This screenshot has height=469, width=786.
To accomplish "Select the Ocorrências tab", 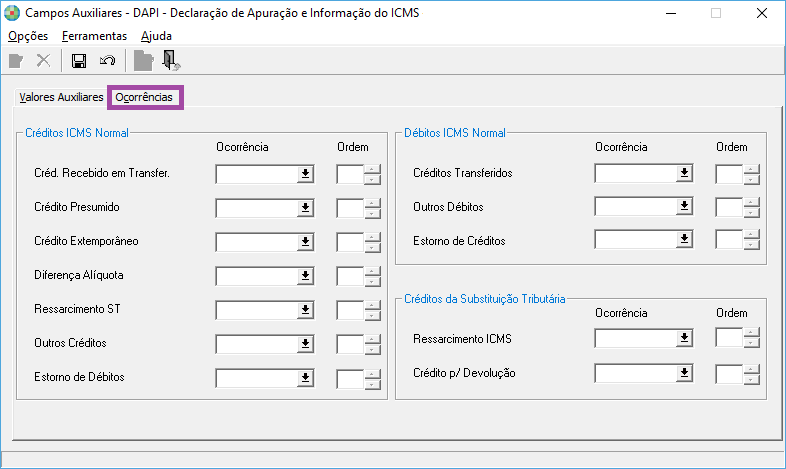I will [146, 98].
